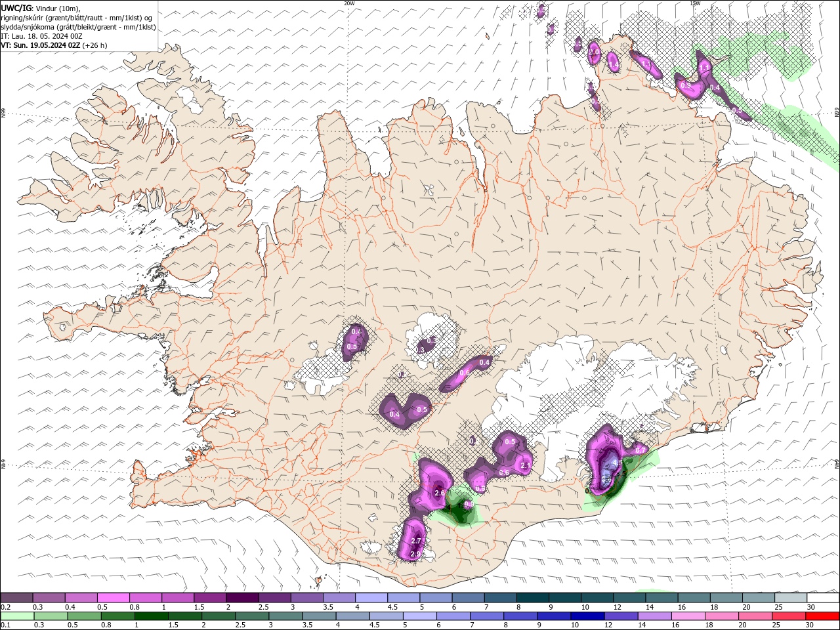Click the white 30 swatch ending the snow scale
Screen dimensions: 840x630
pyautogui.click(x=823, y=597)
